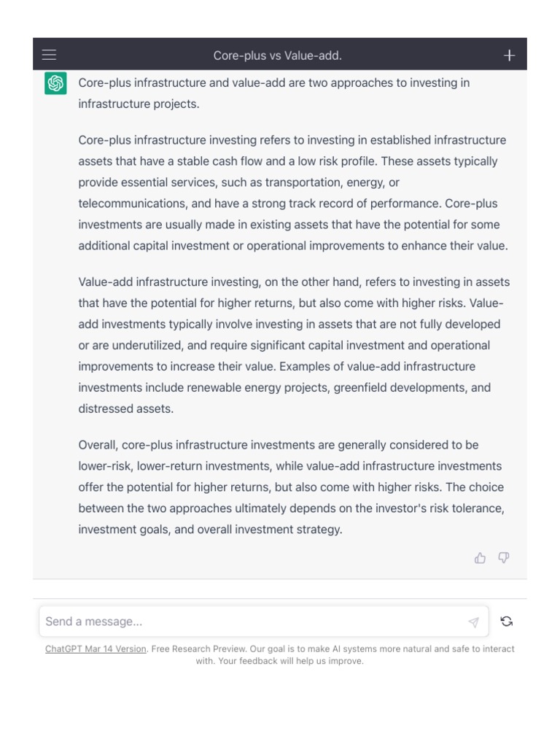The height and width of the screenshot is (747, 560).
Task: Regenerate the response with refresh icon
Action: [507, 622]
